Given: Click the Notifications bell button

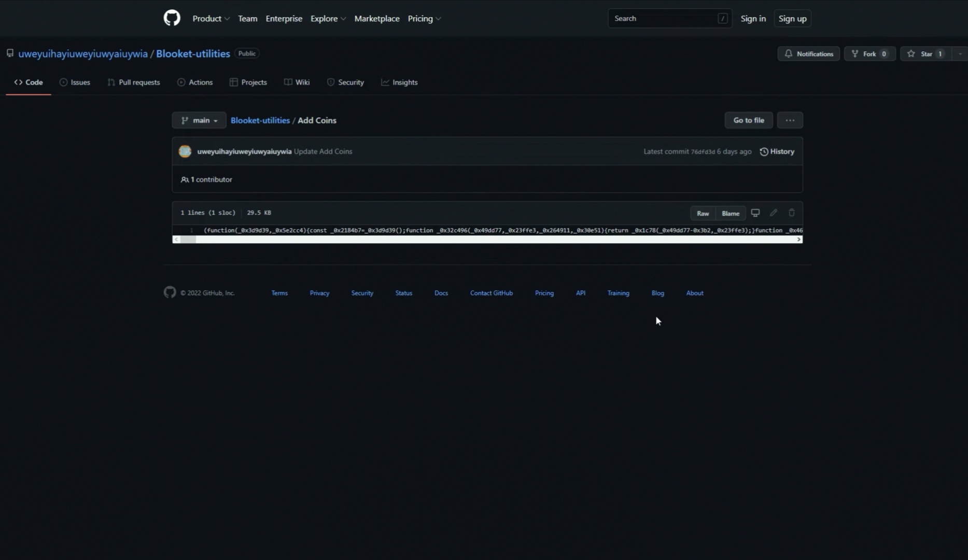Looking at the screenshot, I should click(x=808, y=54).
